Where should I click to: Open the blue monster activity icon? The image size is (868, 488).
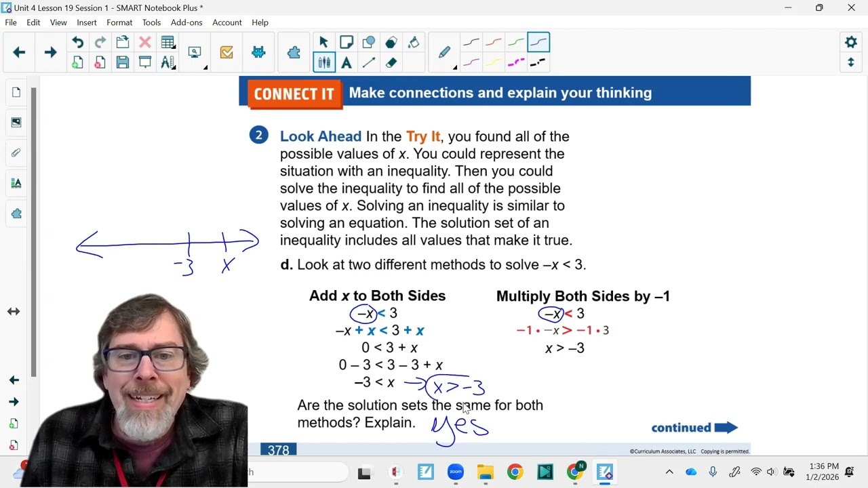pyautogui.click(x=258, y=52)
